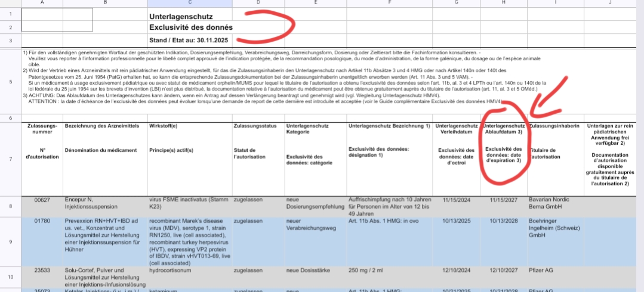Screen dimensions: 644x292
Task: Click the 'Auffrischimpfung nach 10 Jahren' cell
Action: tap(390, 207)
